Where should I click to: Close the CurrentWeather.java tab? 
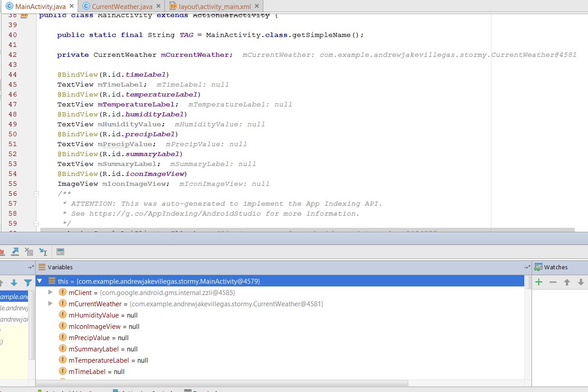tap(158, 6)
